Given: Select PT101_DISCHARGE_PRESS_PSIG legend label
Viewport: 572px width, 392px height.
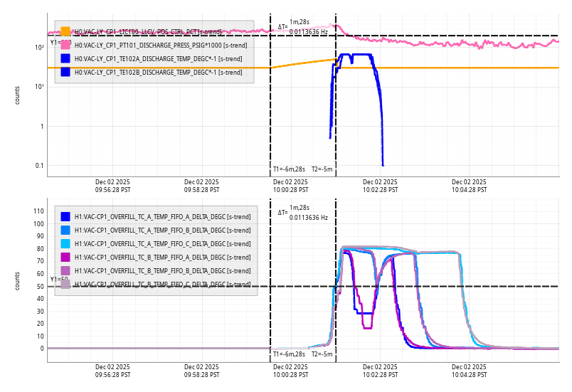Looking at the screenshot, I should click(161, 45).
